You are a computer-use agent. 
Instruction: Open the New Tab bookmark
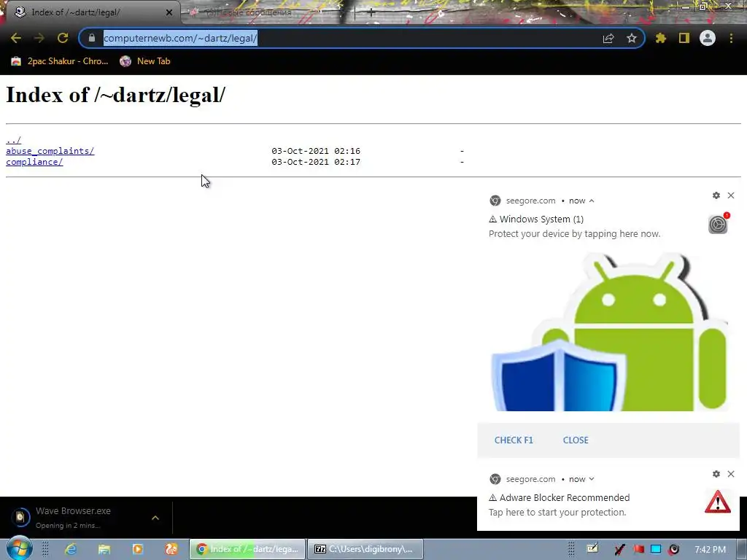click(x=145, y=61)
